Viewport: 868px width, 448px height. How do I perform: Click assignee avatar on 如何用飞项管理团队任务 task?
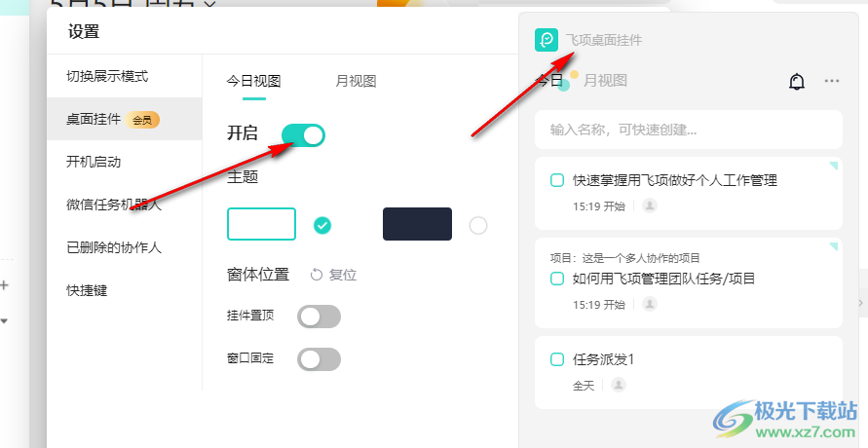pyautogui.click(x=650, y=304)
